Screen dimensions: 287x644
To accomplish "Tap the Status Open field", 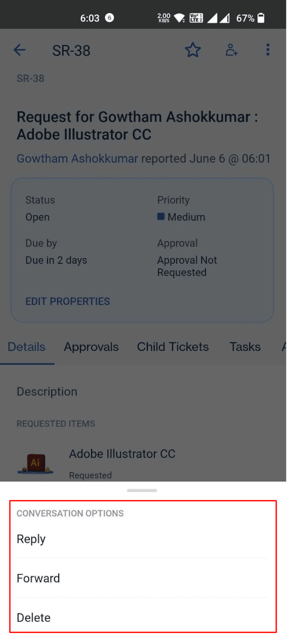I will coord(40,209).
